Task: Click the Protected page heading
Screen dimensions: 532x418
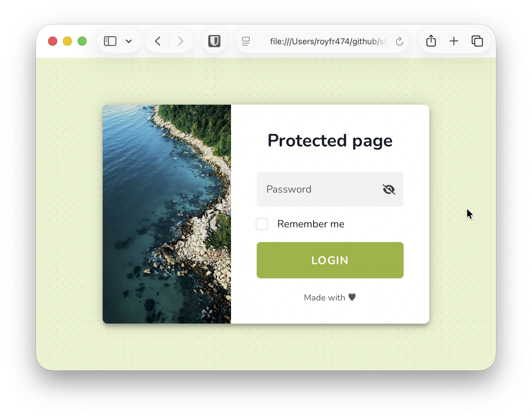Action: pyautogui.click(x=330, y=141)
